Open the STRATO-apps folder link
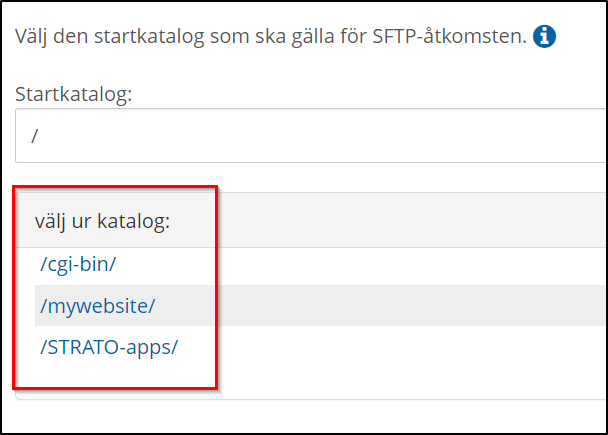Viewport: 608px width, 435px height. [109, 347]
